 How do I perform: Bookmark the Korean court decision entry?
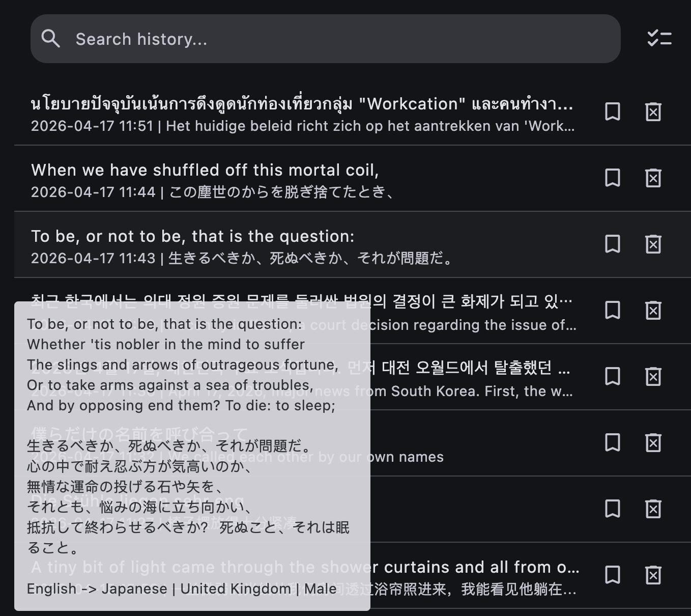(x=613, y=310)
